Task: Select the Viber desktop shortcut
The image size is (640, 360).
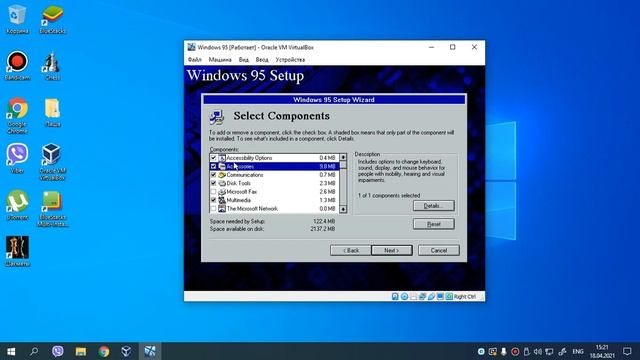Action: 17,159
